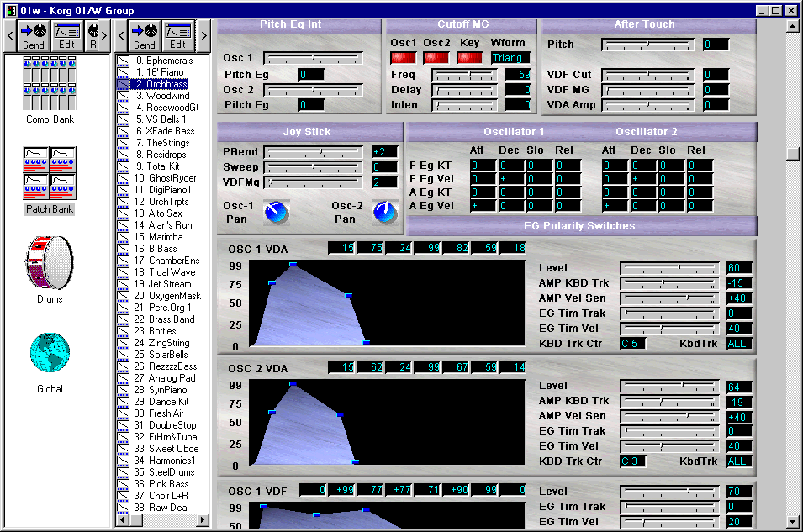Open OSC 1 VDA KBD Trk Ctr C5 selector
Viewport: 803px width, 532px height.
tap(633, 344)
